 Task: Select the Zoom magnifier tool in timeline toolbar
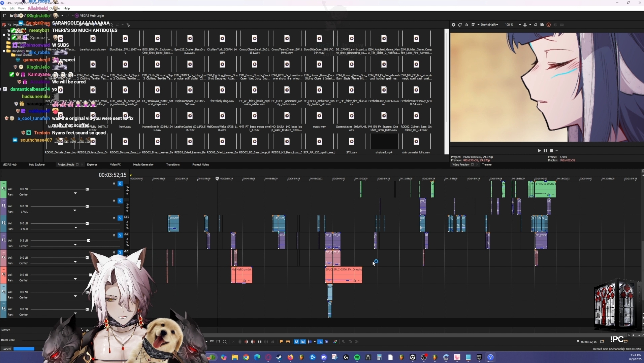(225, 342)
